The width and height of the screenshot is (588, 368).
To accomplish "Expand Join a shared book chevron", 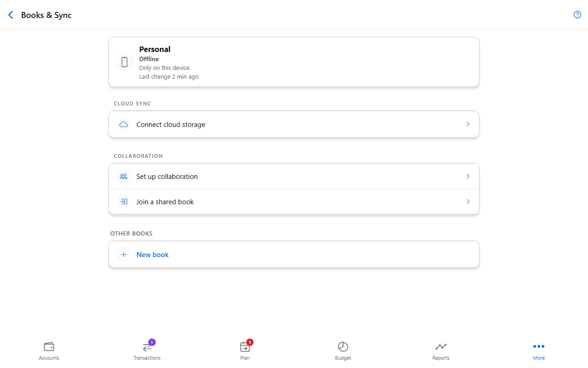I will tap(468, 201).
